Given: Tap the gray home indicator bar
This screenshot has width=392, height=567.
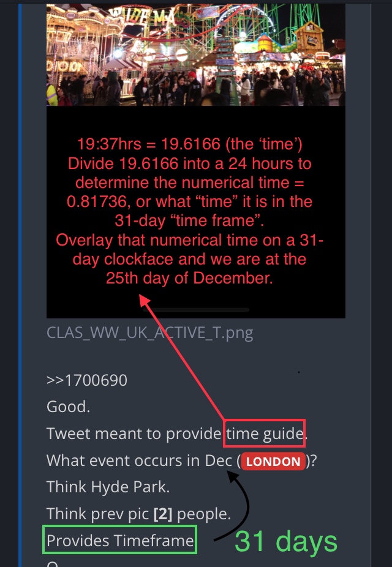Looking at the screenshot, I should coord(196,310).
